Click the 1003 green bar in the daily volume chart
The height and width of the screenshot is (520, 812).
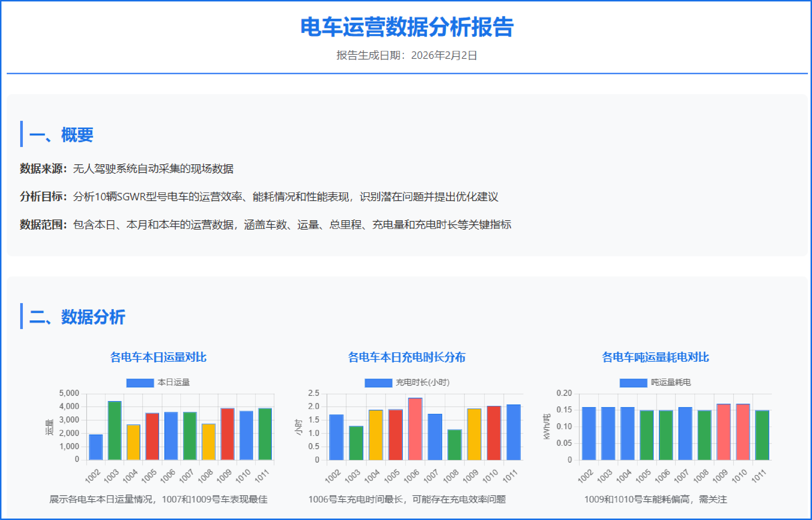[114, 430]
